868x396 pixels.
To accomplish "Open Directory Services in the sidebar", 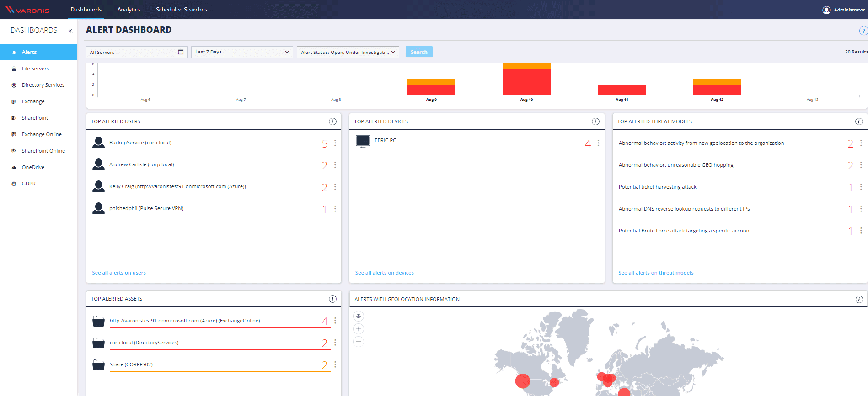I will (43, 85).
